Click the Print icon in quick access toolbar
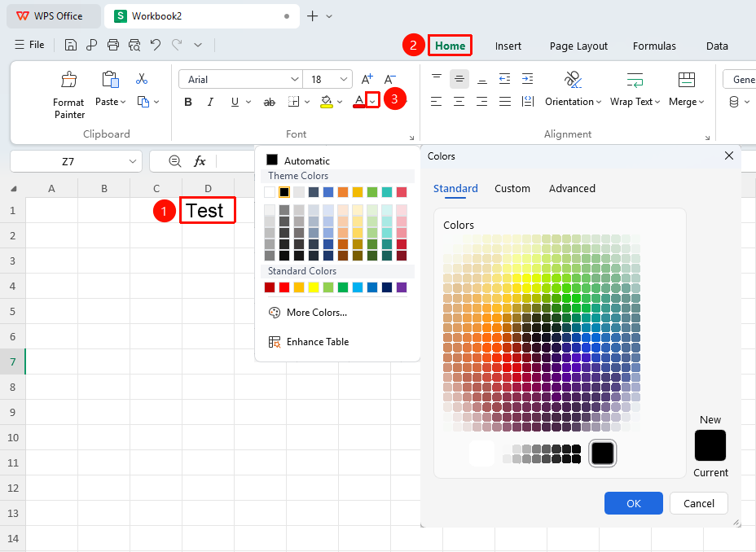Screen dimensions: 756x552 [112, 45]
